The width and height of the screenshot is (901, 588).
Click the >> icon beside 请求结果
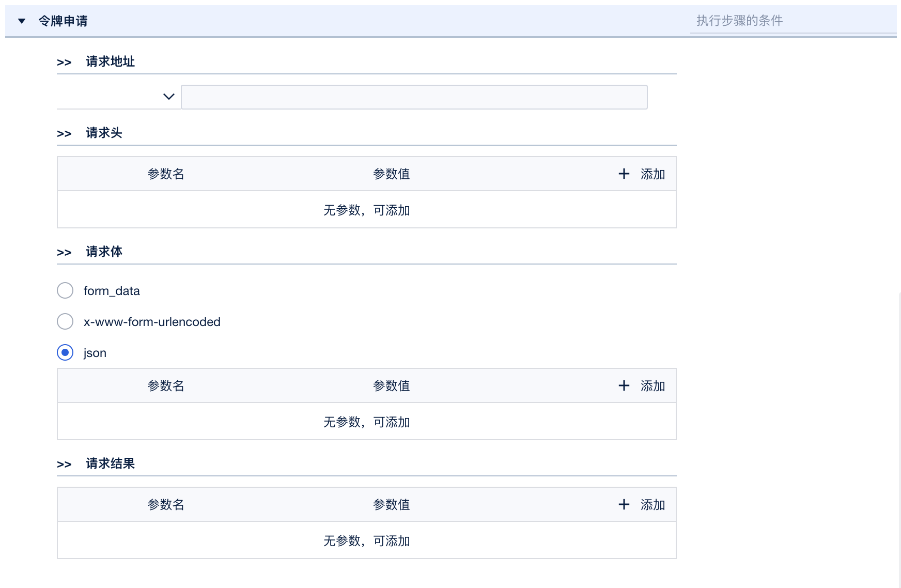[64, 465]
